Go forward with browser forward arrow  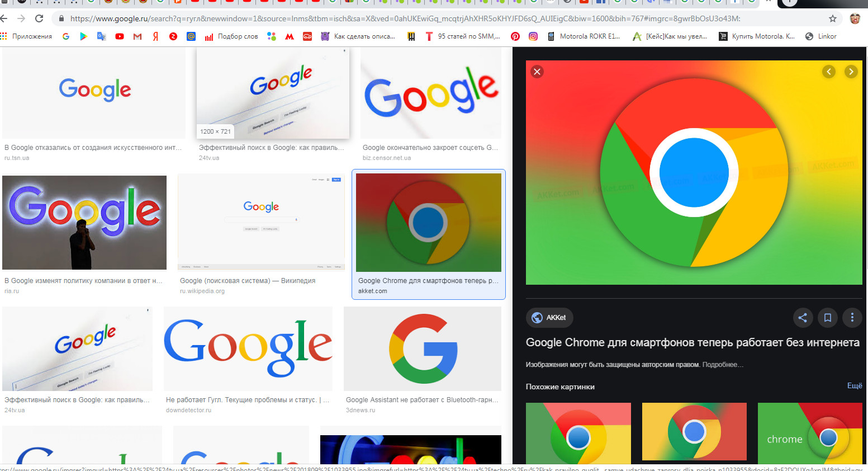(21, 18)
